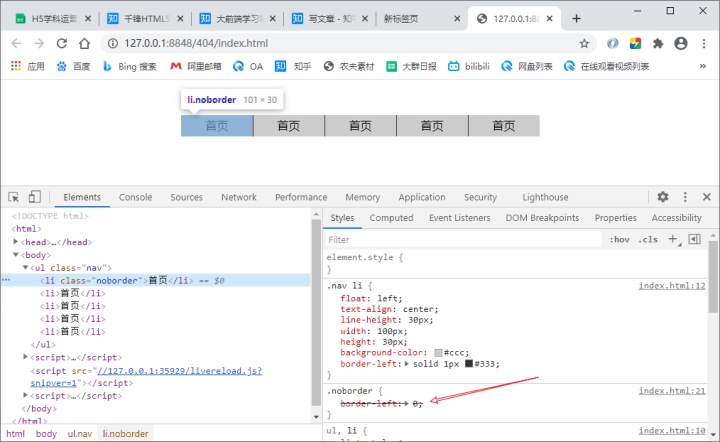Click the browser back arrow

point(17,43)
